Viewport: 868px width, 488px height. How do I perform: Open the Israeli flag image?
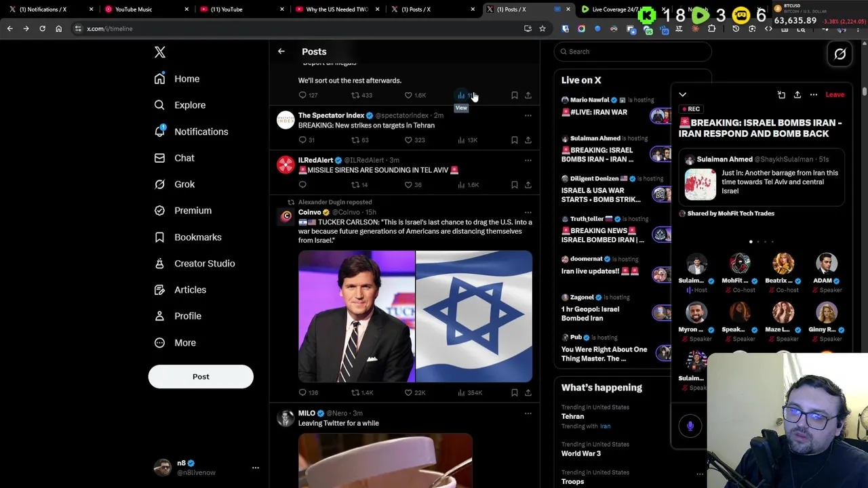[474, 317]
